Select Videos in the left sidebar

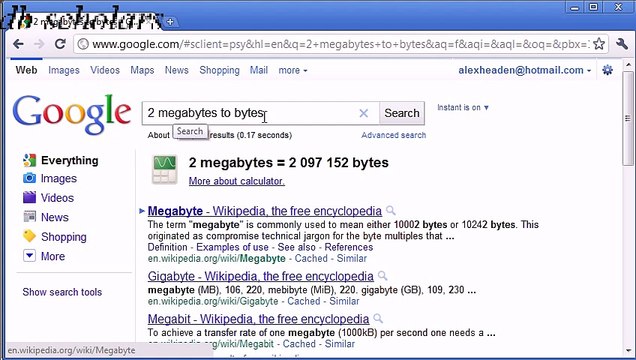pos(57,198)
